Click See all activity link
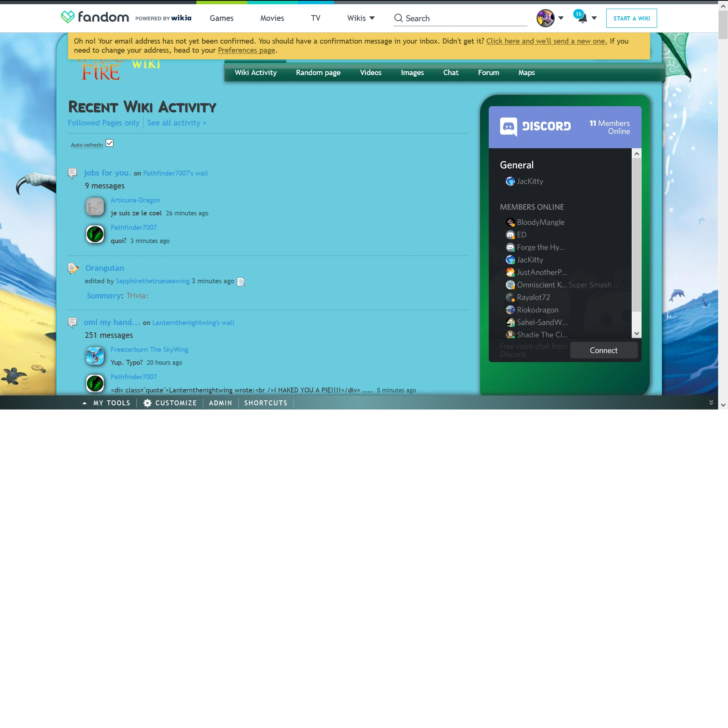This screenshot has height=728, width=728. coord(176,123)
